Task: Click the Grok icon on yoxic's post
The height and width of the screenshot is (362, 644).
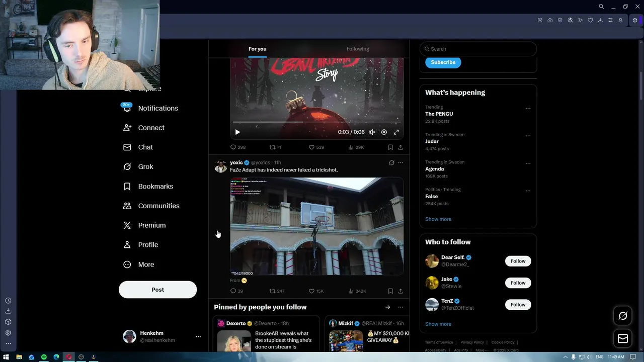Action: 391,162
